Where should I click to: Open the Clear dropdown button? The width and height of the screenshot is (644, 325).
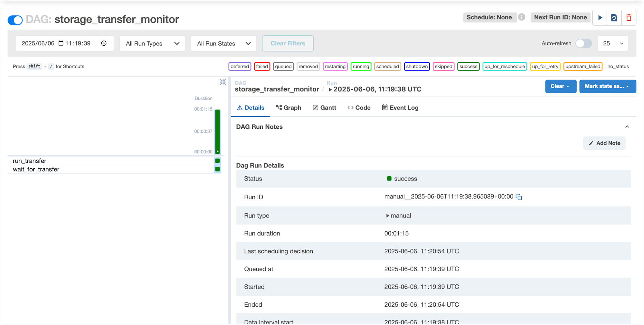point(561,86)
